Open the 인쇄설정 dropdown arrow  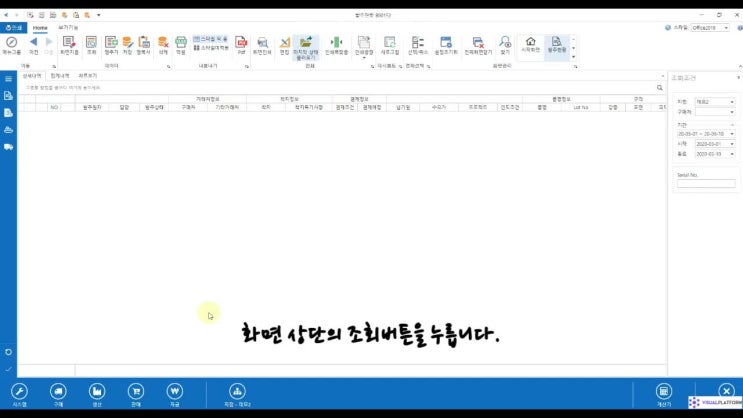point(364,58)
